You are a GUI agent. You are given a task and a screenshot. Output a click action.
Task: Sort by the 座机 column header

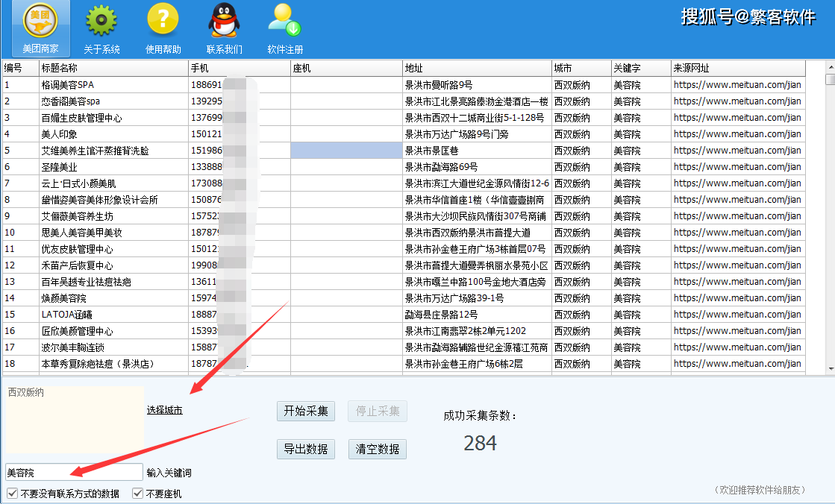tap(347, 68)
